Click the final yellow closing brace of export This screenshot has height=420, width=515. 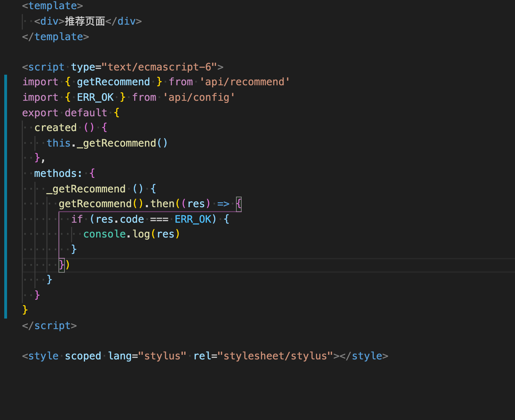25,310
